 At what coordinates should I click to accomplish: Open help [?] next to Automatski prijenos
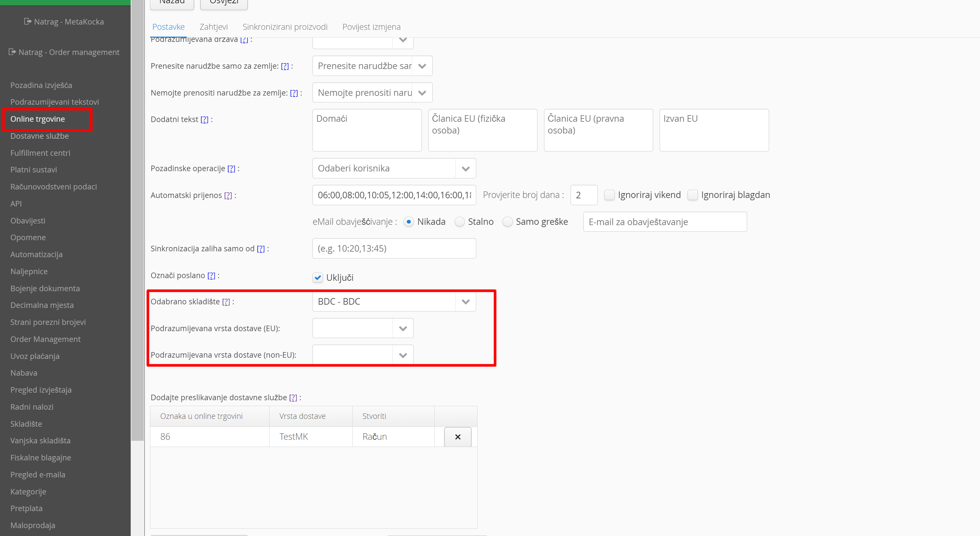tap(228, 195)
